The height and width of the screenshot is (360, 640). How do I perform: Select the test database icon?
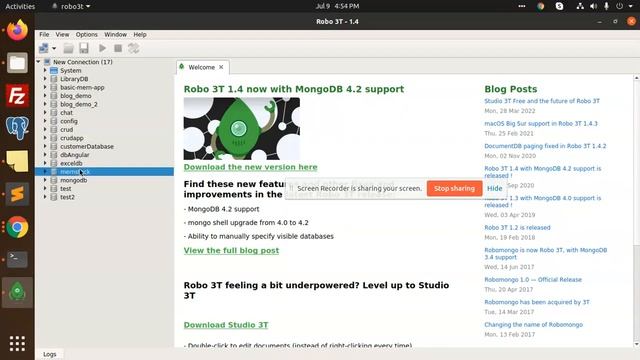(53, 189)
